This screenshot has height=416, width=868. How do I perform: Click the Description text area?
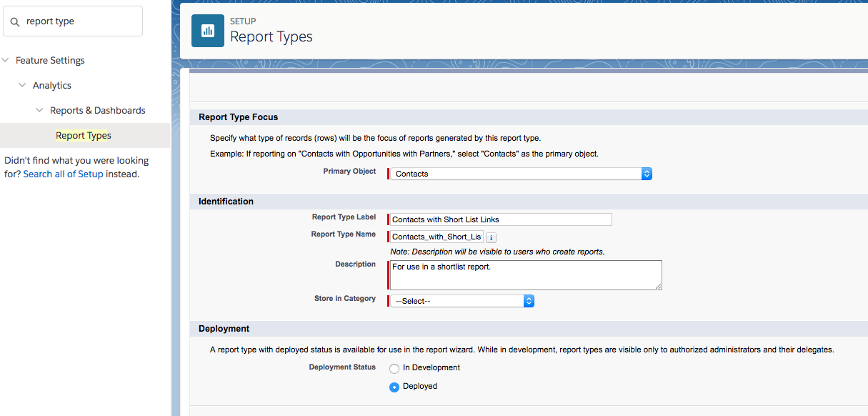click(x=526, y=275)
